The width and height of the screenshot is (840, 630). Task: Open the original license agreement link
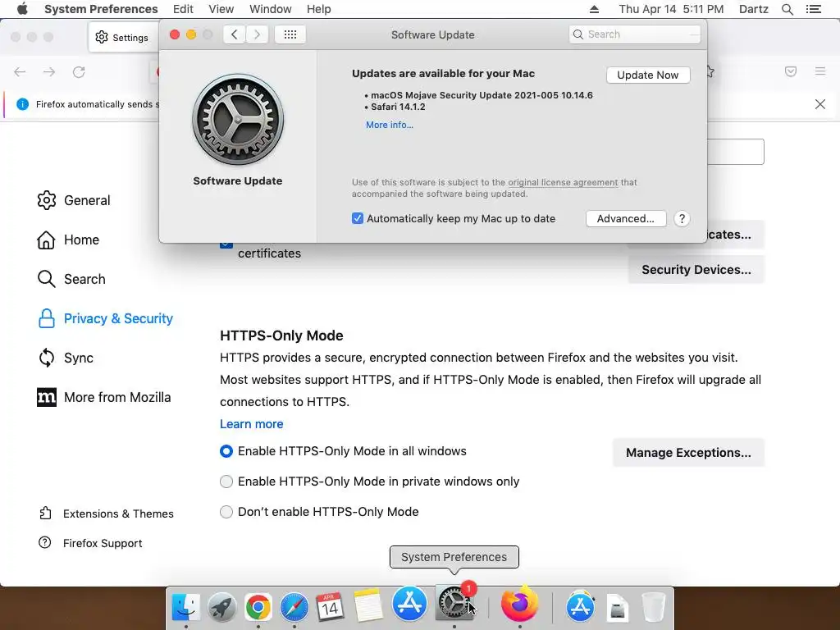tap(563, 182)
